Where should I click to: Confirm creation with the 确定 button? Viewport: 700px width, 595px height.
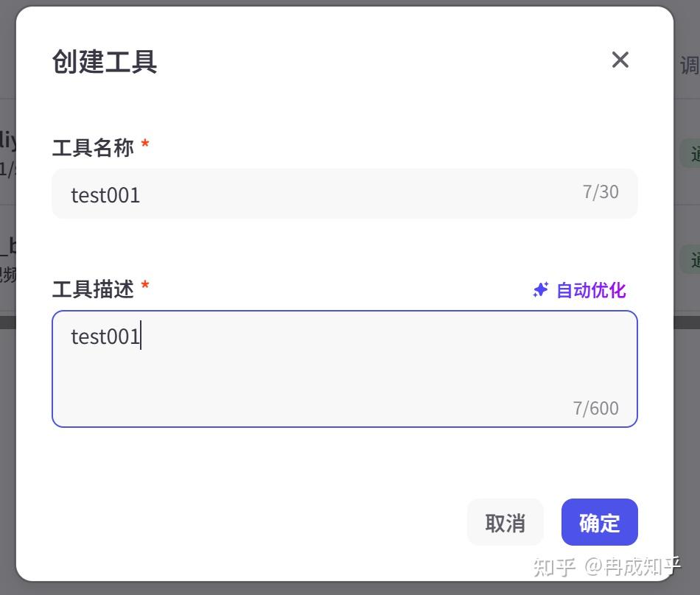point(600,522)
